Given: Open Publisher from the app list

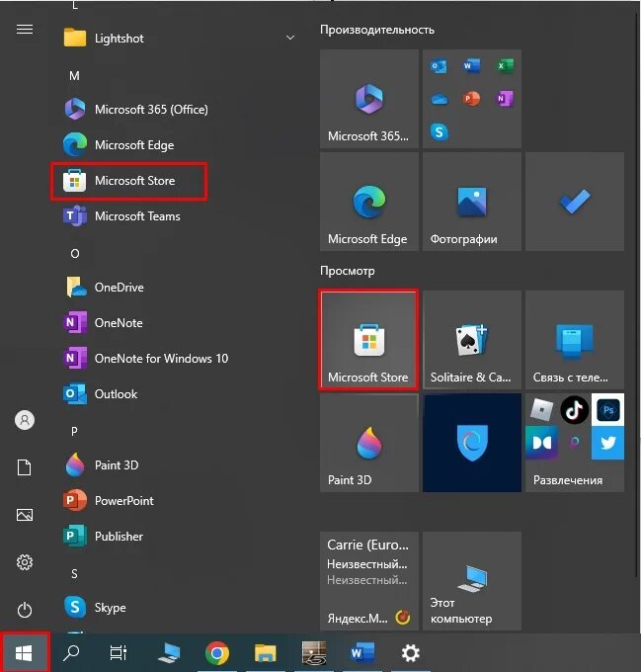Looking at the screenshot, I should (178, 537).
